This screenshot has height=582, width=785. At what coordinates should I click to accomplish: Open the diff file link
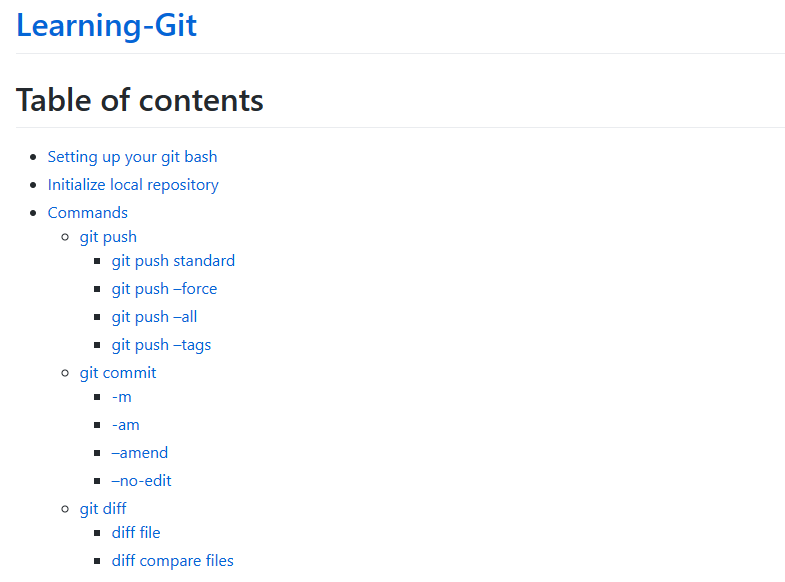[x=136, y=533]
